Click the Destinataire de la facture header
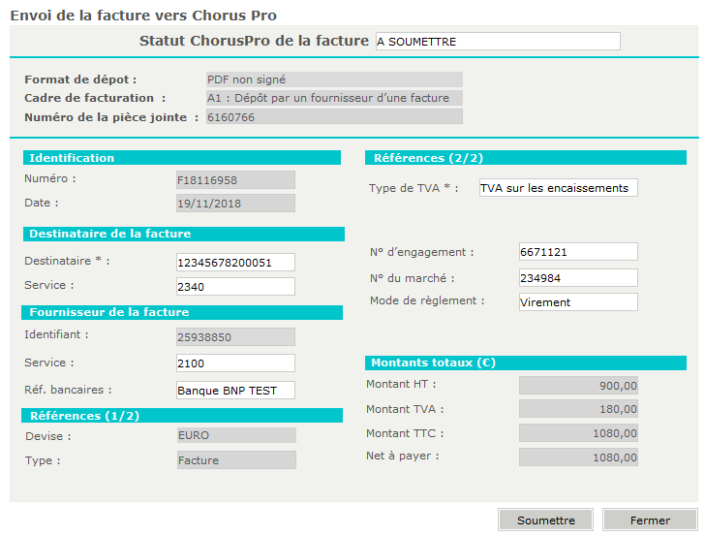705x536 pixels. pyautogui.click(x=183, y=234)
